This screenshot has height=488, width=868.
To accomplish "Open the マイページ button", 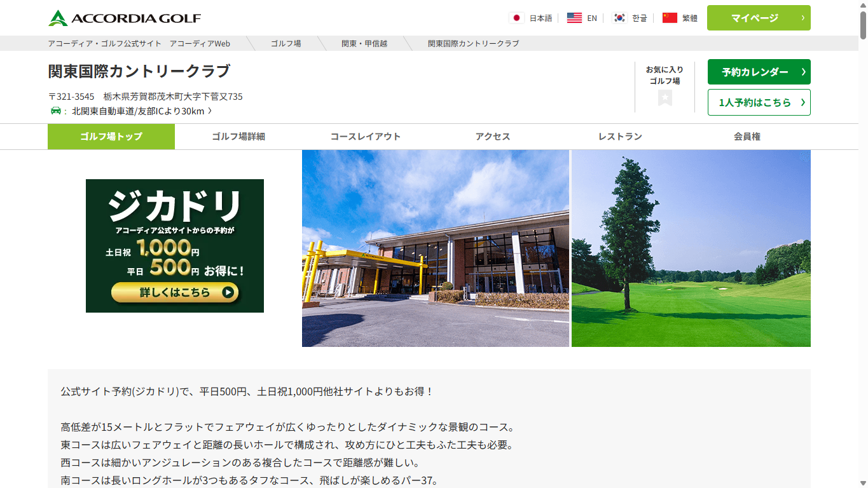I will point(759,18).
